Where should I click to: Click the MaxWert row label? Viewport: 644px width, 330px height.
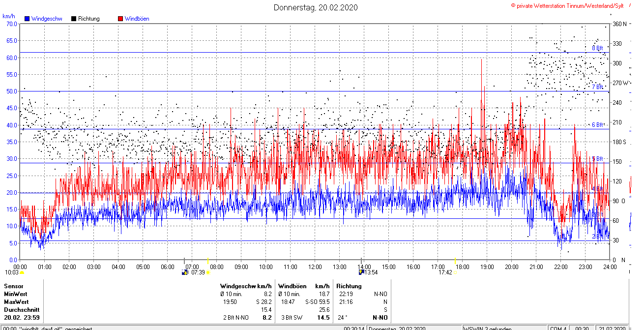[16, 301]
